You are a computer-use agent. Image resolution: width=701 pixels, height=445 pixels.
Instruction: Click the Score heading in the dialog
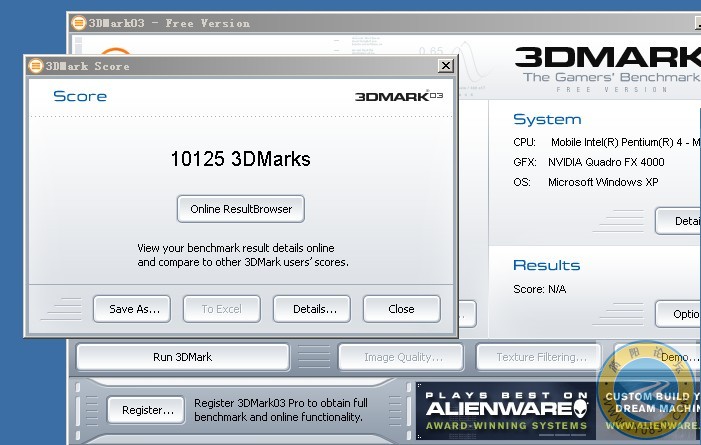tap(80, 96)
